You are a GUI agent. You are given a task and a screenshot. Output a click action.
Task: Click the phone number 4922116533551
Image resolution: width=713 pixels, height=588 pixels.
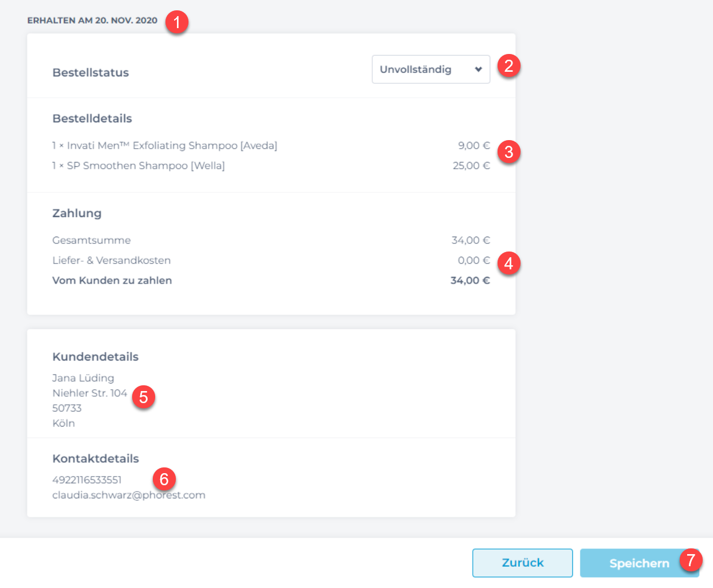coord(87,480)
